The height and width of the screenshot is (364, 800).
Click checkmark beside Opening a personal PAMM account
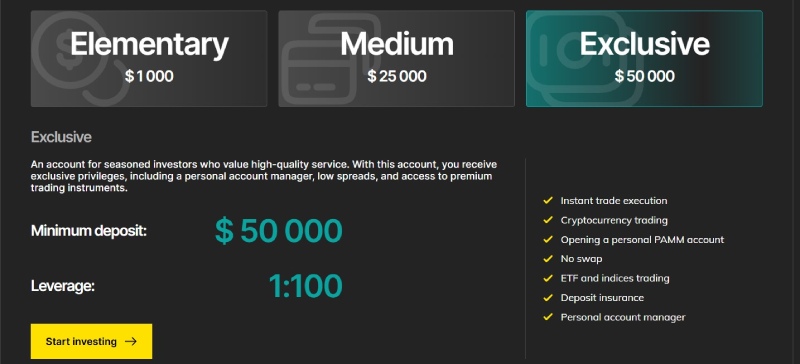coord(548,239)
